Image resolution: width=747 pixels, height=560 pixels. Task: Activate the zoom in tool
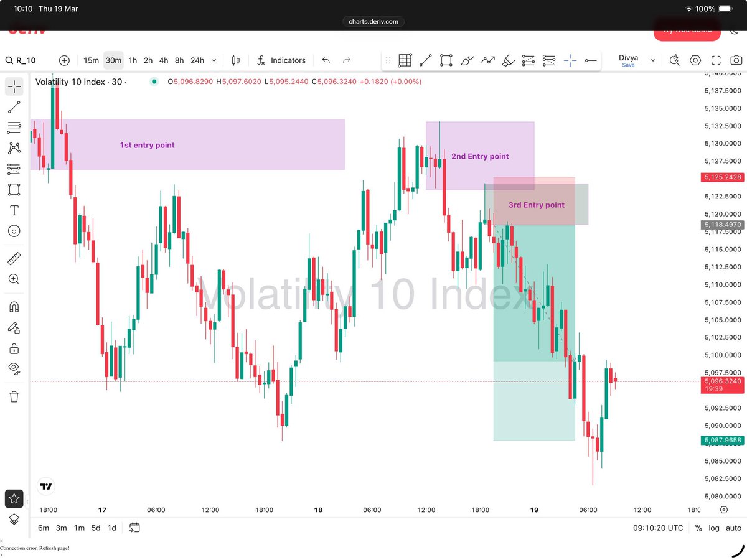point(14,279)
